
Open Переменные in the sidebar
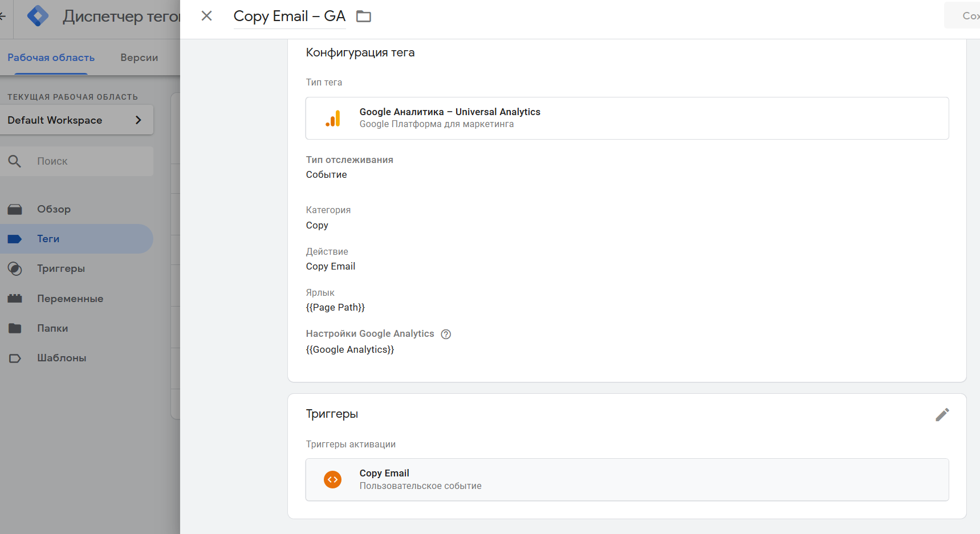click(76, 299)
